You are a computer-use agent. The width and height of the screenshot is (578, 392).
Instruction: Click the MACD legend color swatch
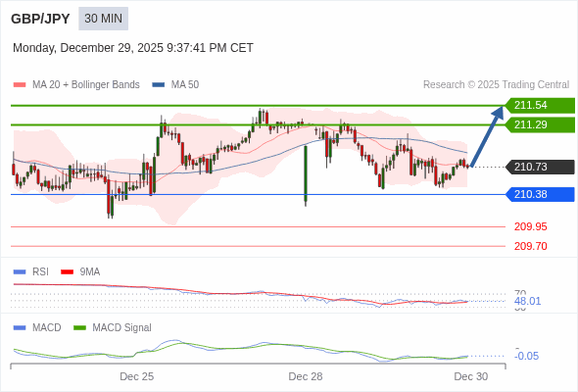[20, 328]
